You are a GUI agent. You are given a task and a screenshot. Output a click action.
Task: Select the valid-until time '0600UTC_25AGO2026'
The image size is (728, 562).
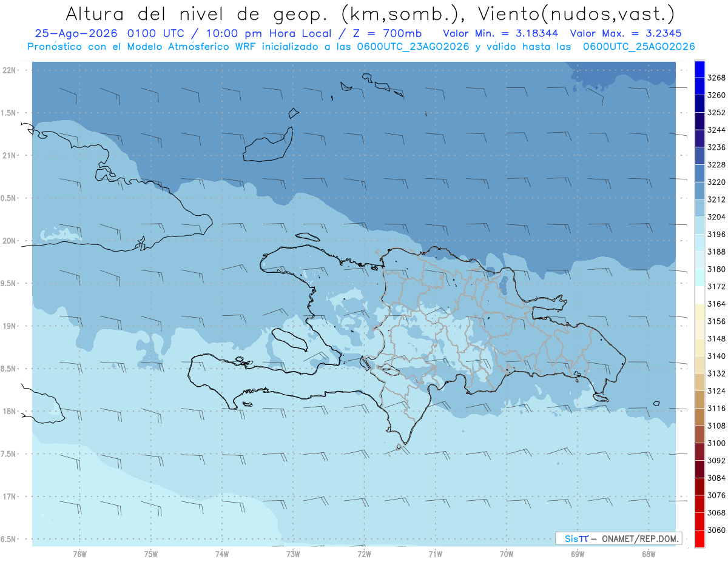pos(639,47)
